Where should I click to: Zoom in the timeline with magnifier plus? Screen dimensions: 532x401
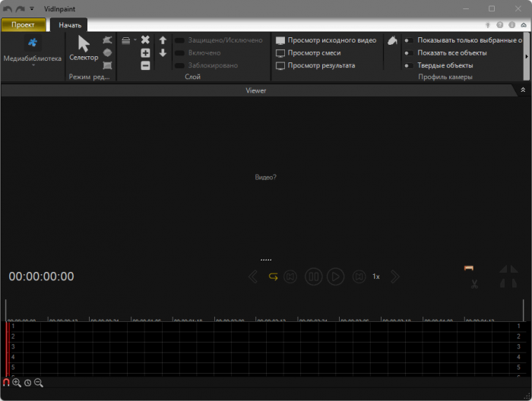pos(17,383)
